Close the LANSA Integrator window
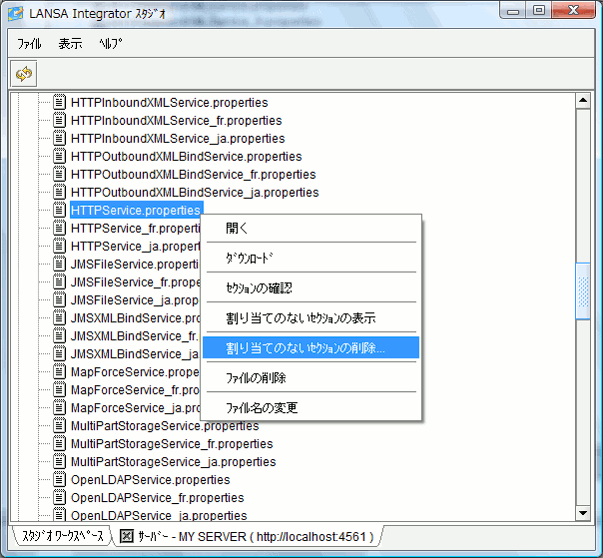 point(573,10)
